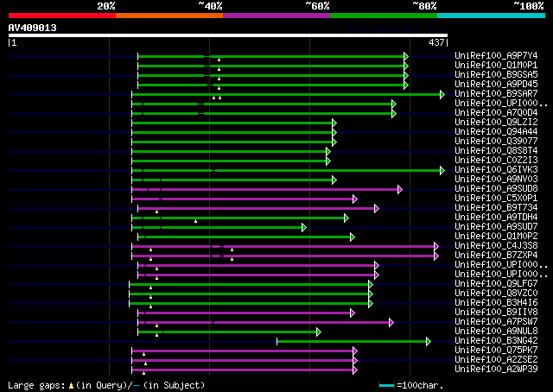Viewport: 553px width, 392px height.
Task: Click the green alignment bar of UniRef100_Q1M0P1
Action: click(x=270, y=66)
